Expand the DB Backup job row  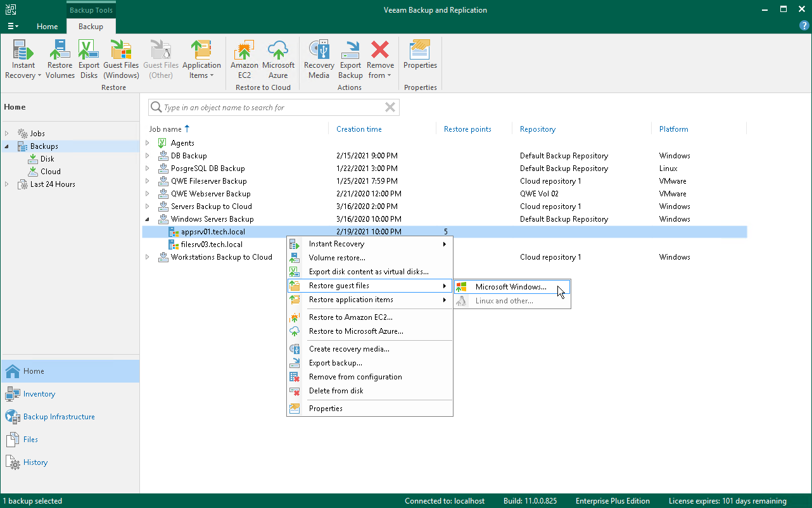(x=148, y=156)
